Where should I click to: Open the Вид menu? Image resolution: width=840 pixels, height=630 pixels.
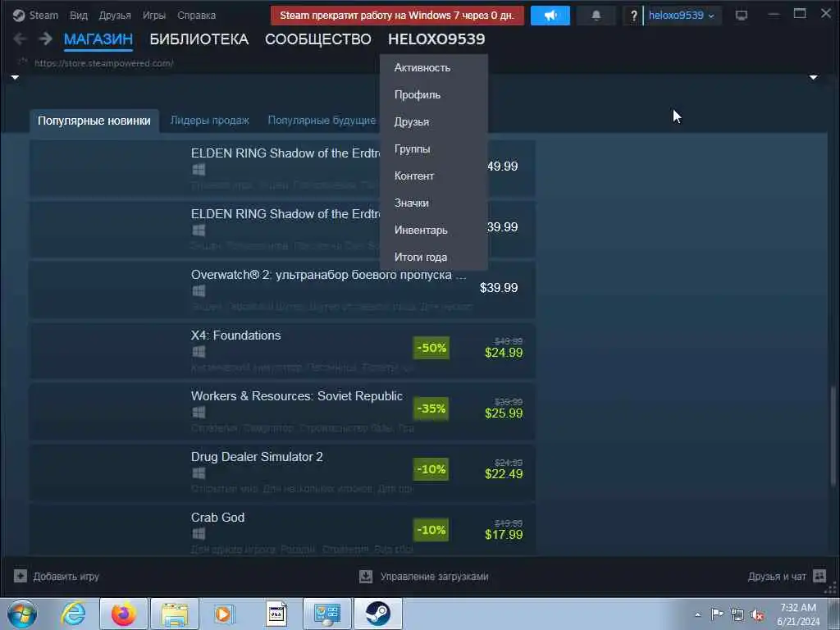(x=78, y=15)
